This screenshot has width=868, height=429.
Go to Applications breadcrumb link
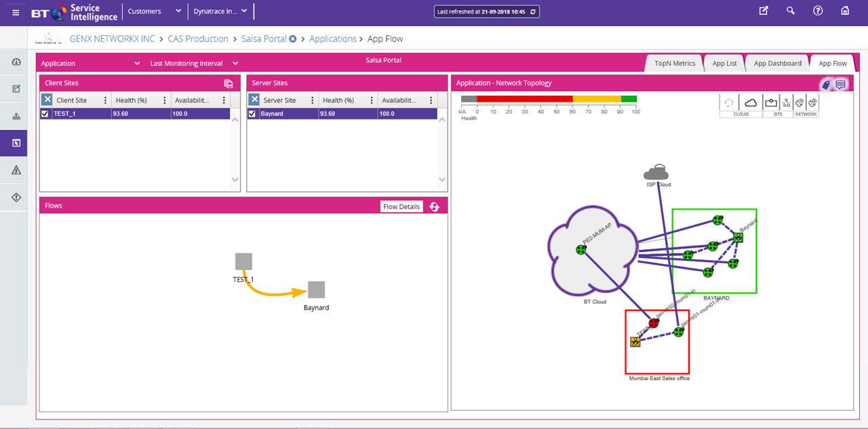[x=333, y=39]
